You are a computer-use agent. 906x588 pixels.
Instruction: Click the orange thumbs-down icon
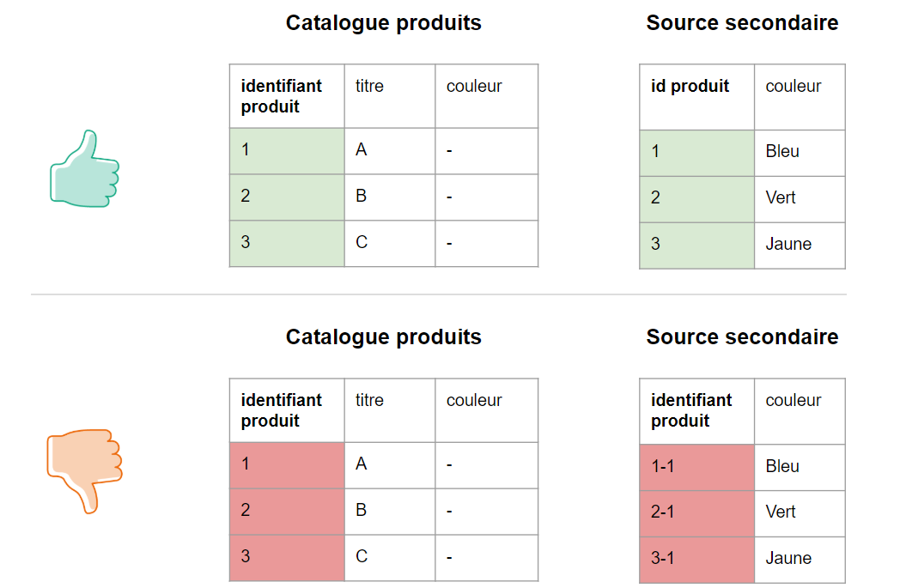tap(83, 470)
